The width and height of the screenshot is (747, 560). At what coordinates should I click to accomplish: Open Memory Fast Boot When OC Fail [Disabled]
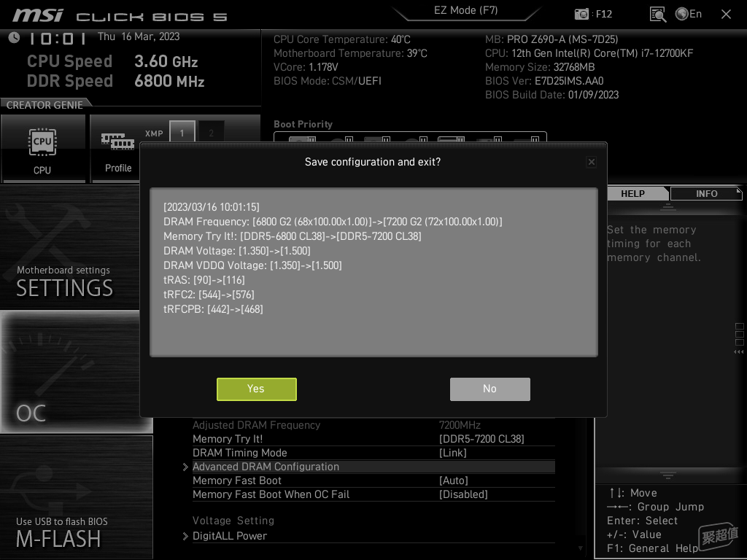click(463, 494)
